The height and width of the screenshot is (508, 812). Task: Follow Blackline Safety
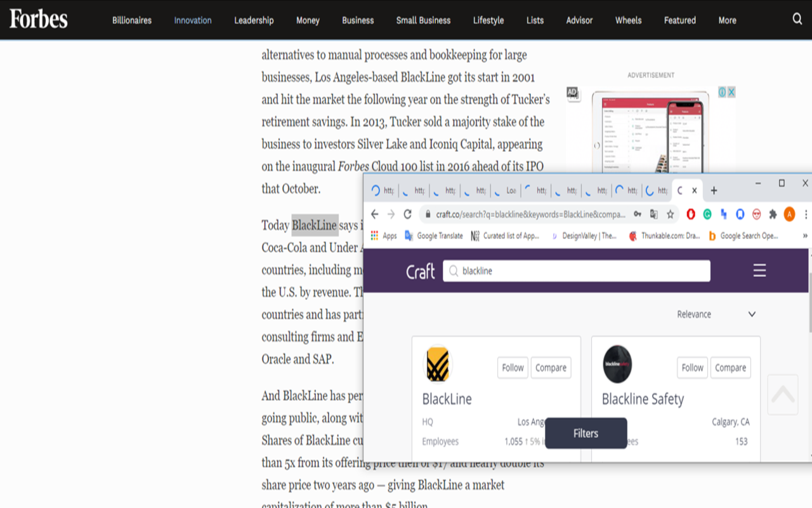[x=692, y=368]
